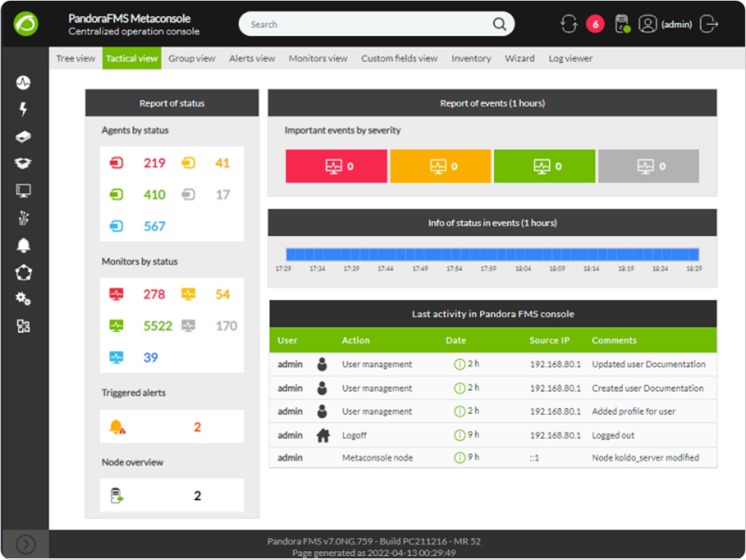Click 'Created user Documentation' comment

648,388
